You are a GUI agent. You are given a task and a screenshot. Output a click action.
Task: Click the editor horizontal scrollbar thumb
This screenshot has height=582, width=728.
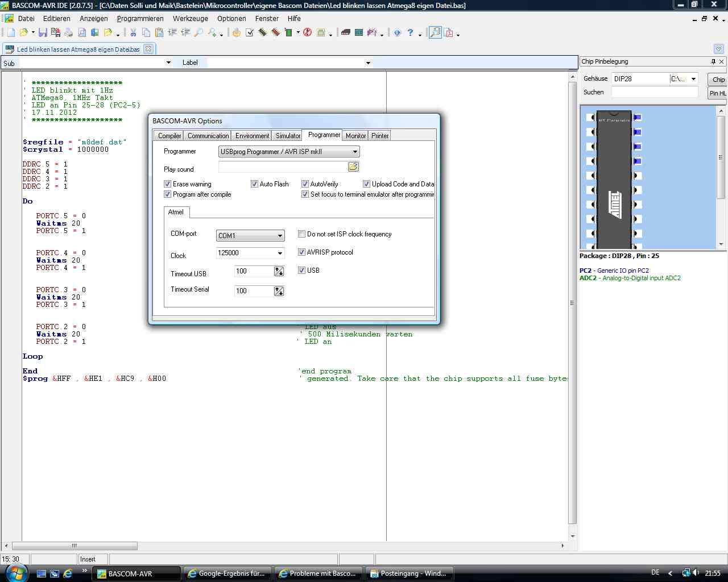click(74, 546)
